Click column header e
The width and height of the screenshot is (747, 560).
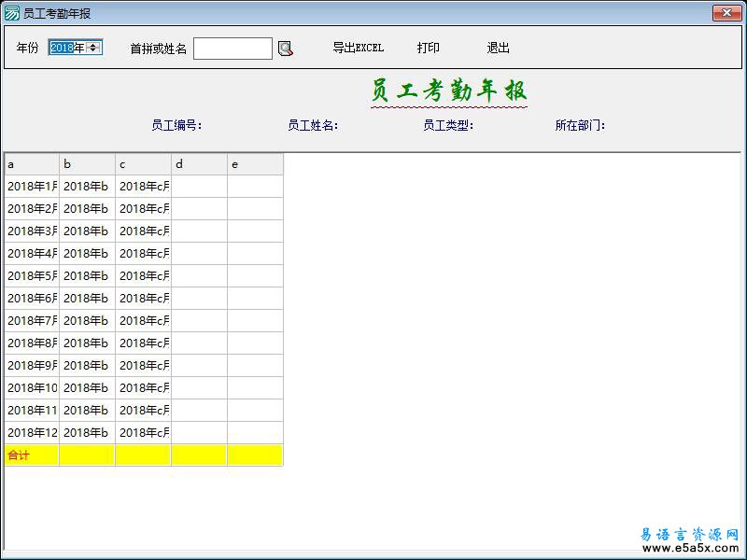coord(255,164)
